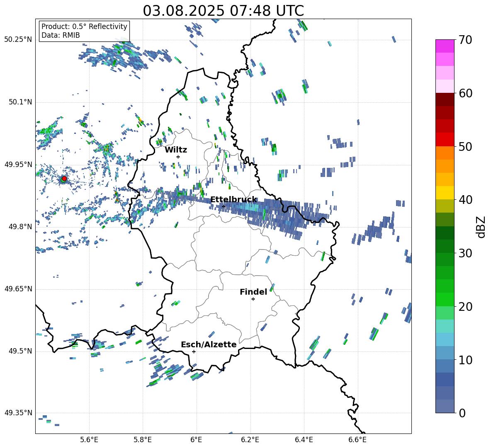Click the Esch/Alzette station cross marker
Screen dimensions: 491x448
point(194,351)
